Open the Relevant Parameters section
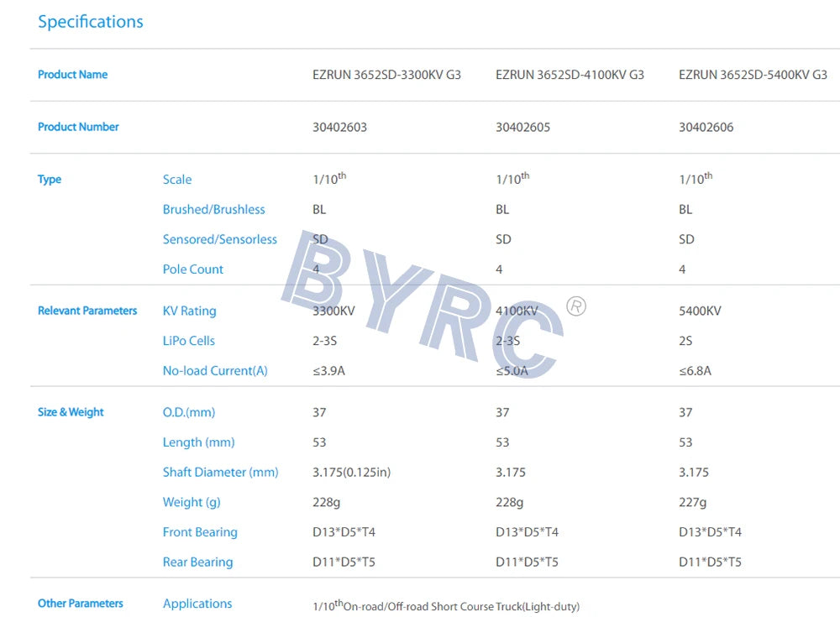The height and width of the screenshot is (617, 840). coord(87,311)
